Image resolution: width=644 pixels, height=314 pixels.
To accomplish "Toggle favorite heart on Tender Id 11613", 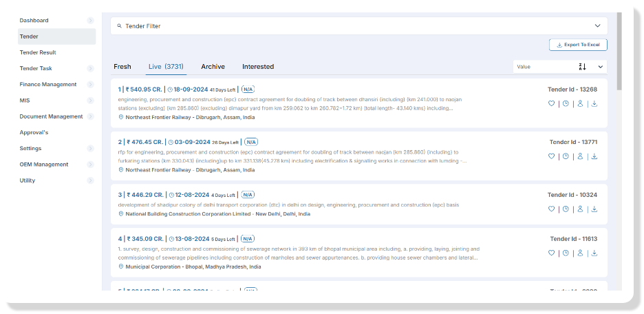I will point(551,253).
